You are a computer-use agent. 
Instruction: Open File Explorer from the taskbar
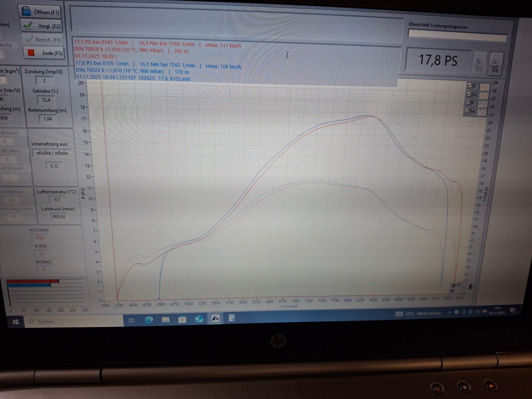[x=165, y=320]
